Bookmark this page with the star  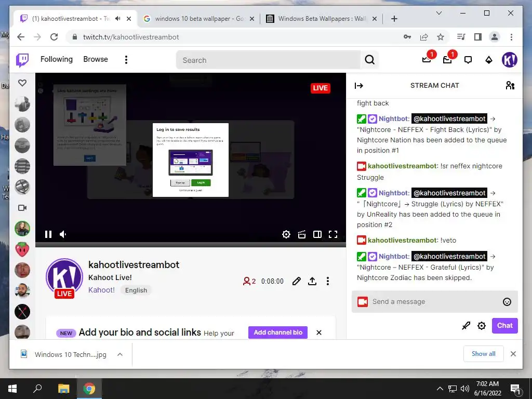pos(441,37)
